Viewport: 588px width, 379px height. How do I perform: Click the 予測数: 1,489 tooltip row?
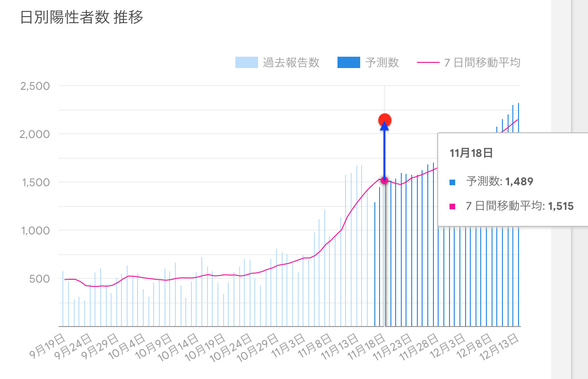pyautogui.click(x=500, y=181)
